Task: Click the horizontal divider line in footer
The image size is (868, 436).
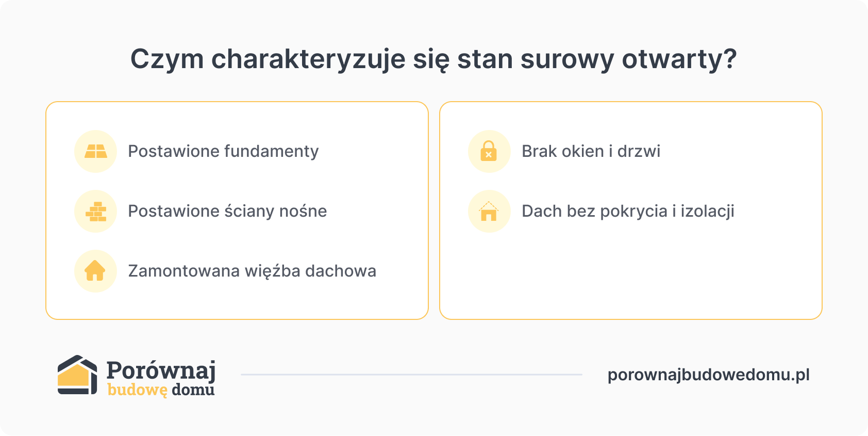Action: (x=411, y=375)
